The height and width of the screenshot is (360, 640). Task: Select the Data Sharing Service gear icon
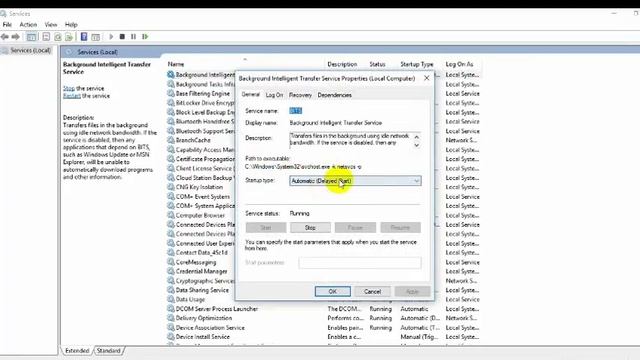tap(171, 290)
